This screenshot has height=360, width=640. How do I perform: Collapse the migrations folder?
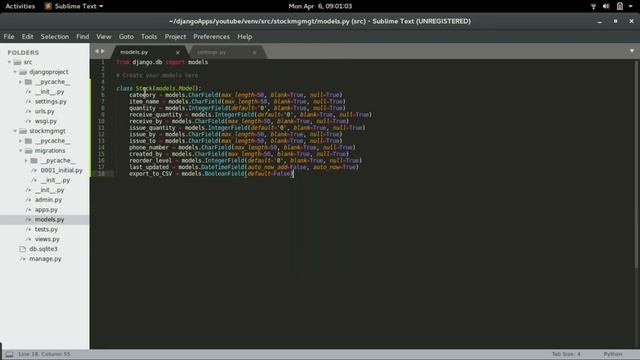[20, 151]
